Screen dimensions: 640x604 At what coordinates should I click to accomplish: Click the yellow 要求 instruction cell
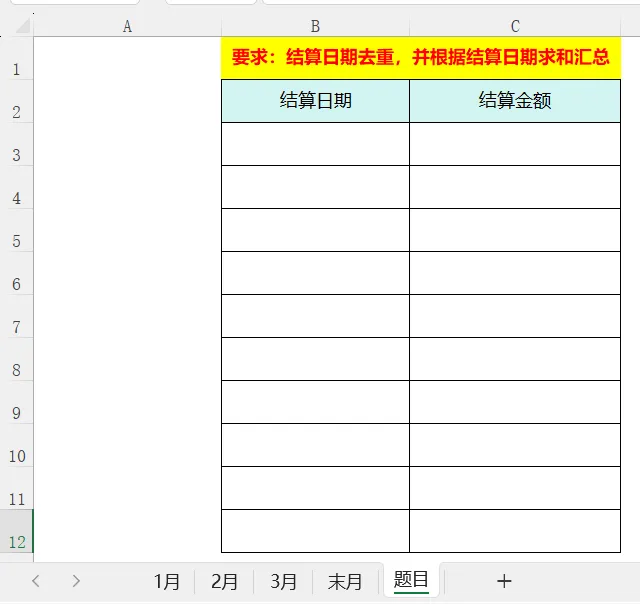[x=421, y=58]
